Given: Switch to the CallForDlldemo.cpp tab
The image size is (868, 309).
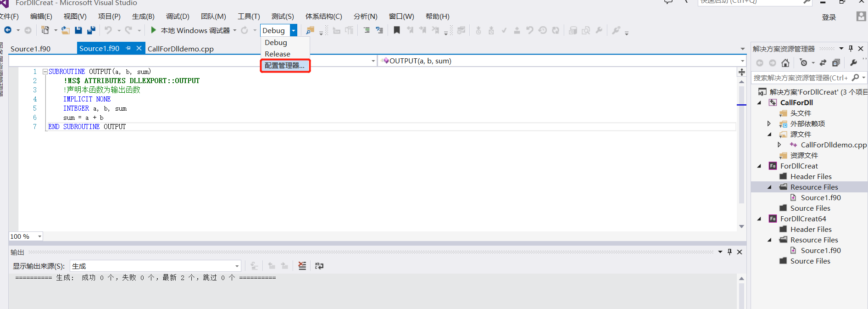Looking at the screenshot, I should pyautogui.click(x=180, y=49).
